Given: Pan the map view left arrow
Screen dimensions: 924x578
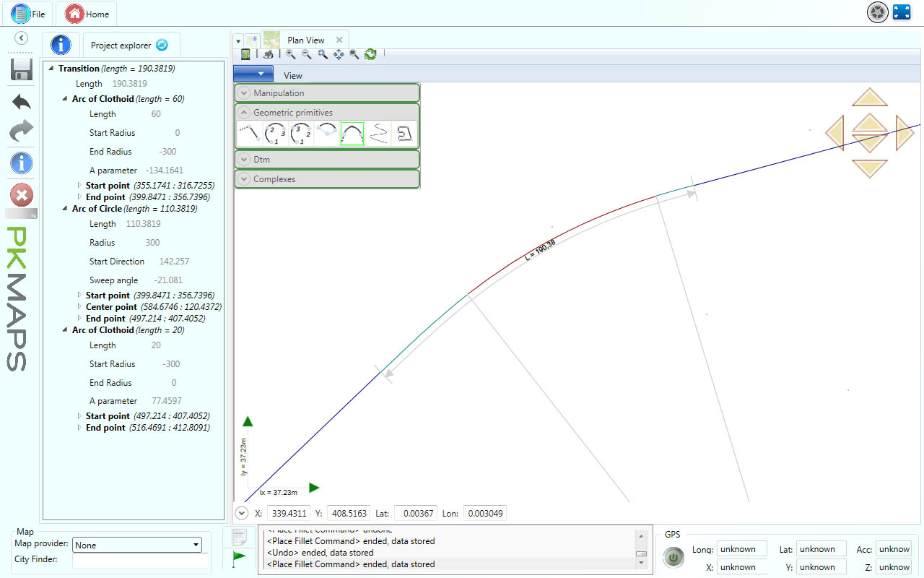Looking at the screenshot, I should tap(834, 134).
